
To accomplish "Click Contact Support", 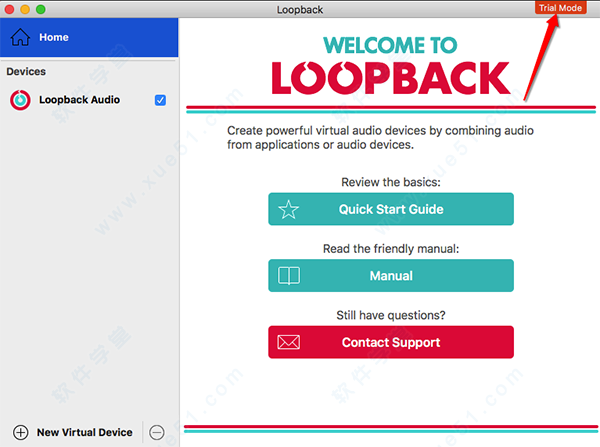I will click(x=391, y=342).
